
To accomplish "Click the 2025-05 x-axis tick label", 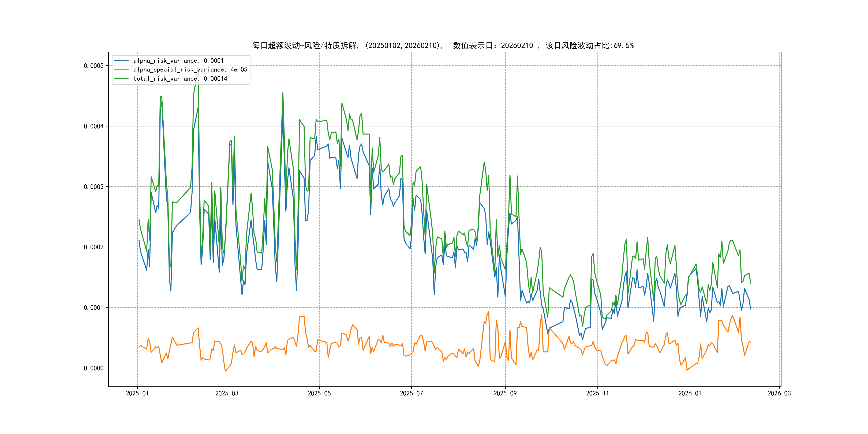I will tap(319, 393).
